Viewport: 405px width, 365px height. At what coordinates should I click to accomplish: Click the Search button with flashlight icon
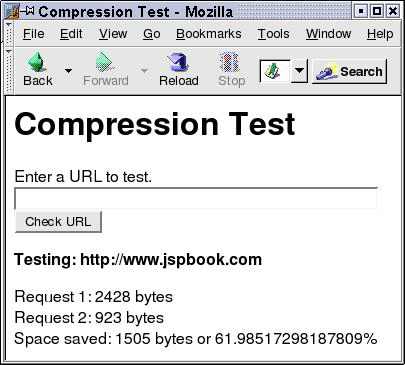click(x=349, y=71)
